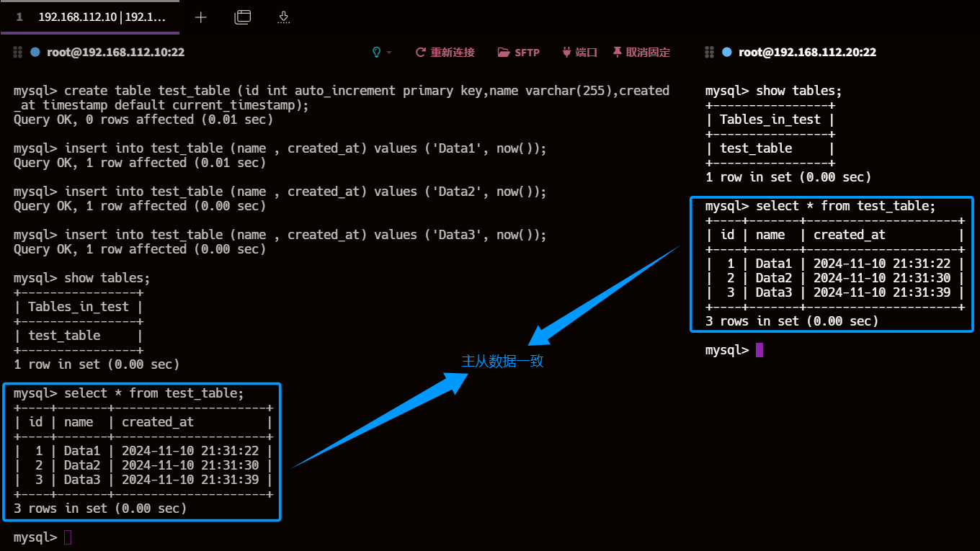
Task: Click the blue status dot for 192.168.112.10 session
Action: [x=35, y=52]
